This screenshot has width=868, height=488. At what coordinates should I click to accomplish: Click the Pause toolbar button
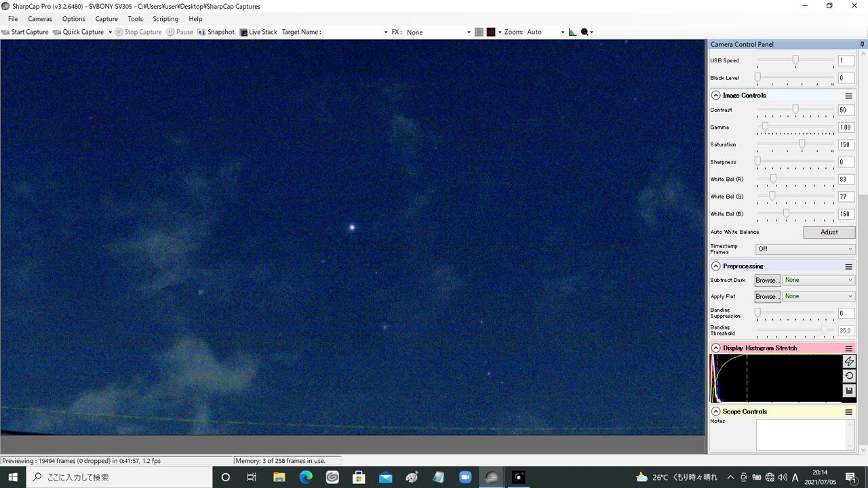(180, 32)
